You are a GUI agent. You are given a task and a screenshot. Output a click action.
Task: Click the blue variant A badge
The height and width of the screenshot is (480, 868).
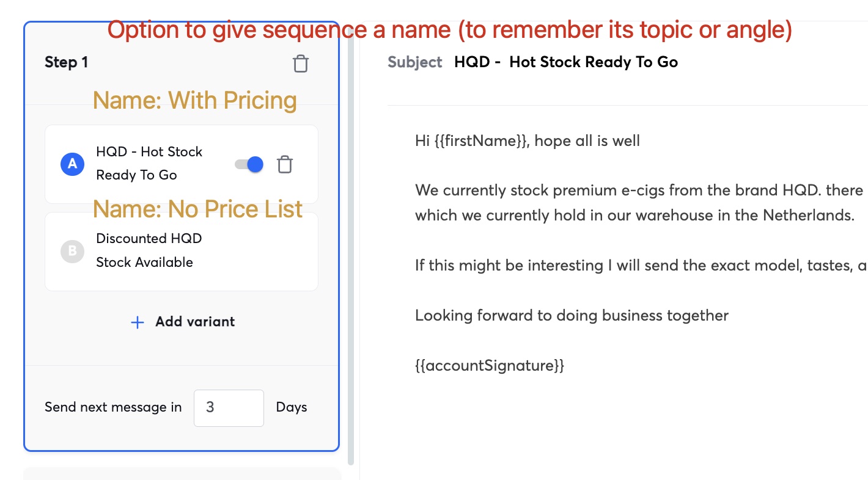point(72,164)
